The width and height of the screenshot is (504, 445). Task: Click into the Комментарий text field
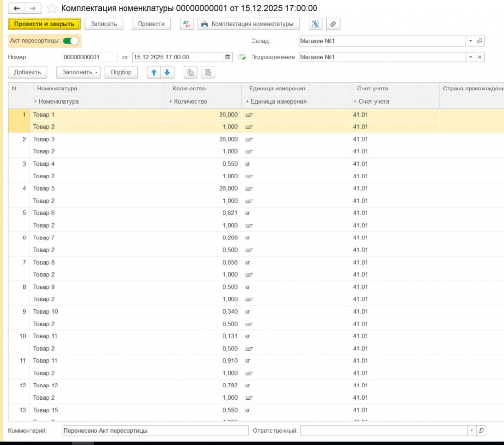[x=155, y=431]
